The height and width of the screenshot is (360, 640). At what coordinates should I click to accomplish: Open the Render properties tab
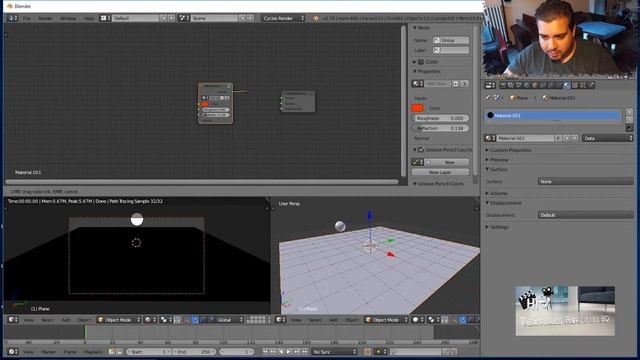[x=503, y=85]
